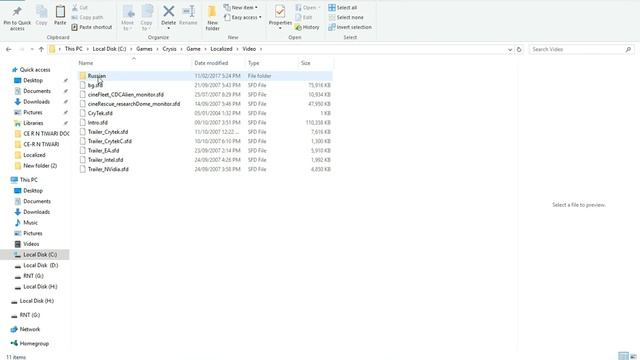
Task: Click Paste shortcut command
Action: [91, 27]
